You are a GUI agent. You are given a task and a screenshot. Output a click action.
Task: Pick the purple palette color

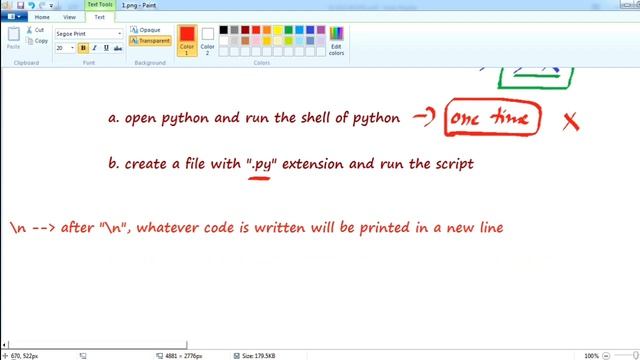(x=321, y=30)
